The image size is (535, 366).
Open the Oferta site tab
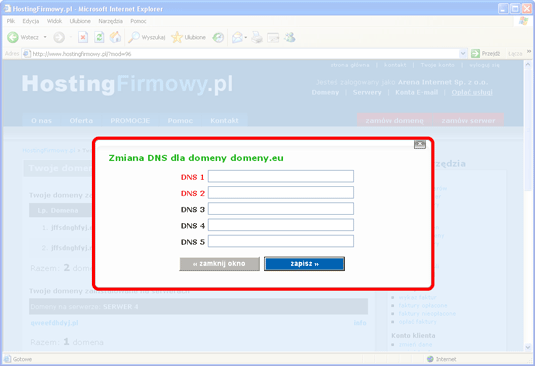(81, 120)
